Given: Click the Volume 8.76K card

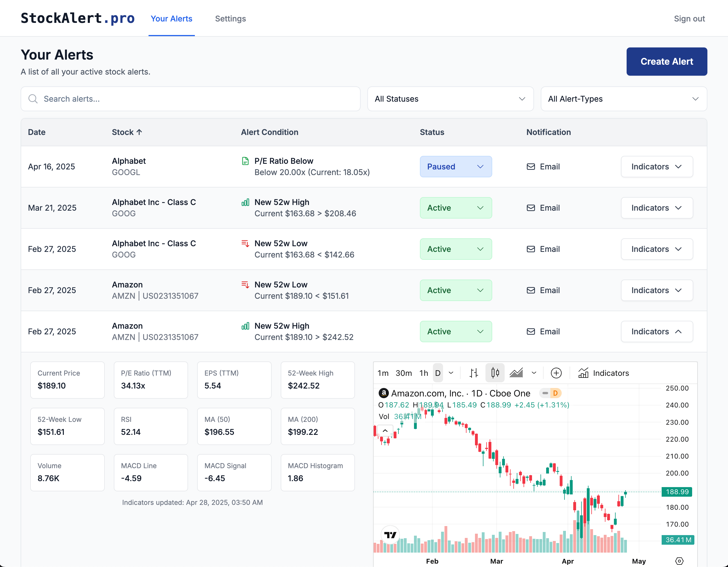Looking at the screenshot, I should click(x=67, y=473).
